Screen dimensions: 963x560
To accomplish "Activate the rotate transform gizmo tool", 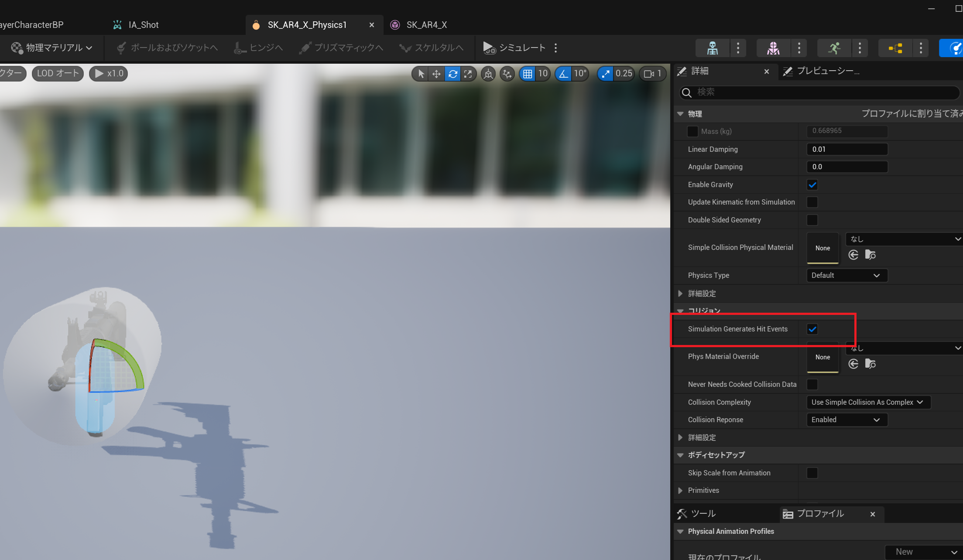I will (x=452, y=74).
